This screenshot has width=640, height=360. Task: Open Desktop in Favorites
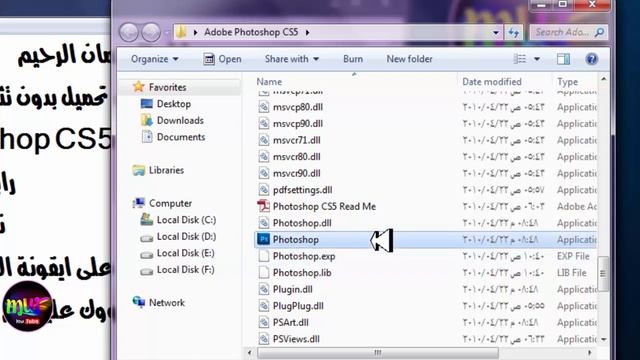173,104
